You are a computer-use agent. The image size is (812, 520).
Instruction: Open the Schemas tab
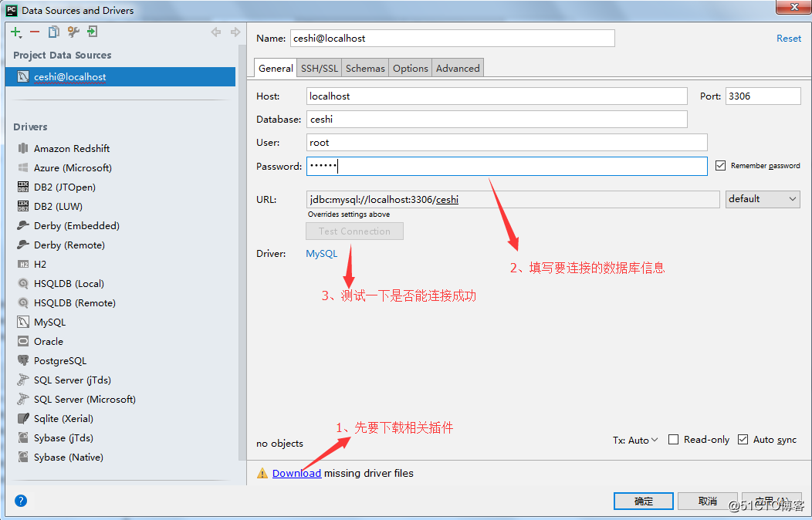(x=365, y=69)
